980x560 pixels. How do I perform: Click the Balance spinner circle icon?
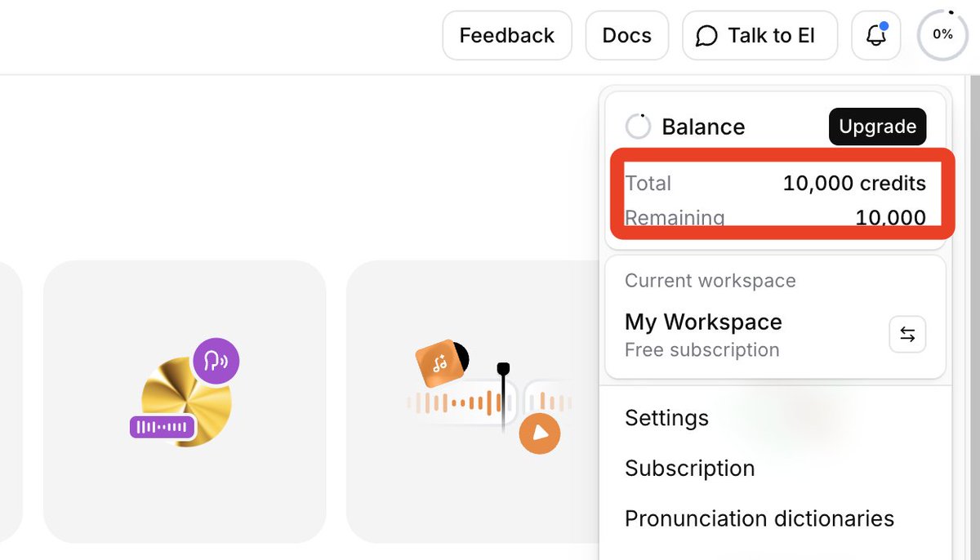[x=638, y=127]
